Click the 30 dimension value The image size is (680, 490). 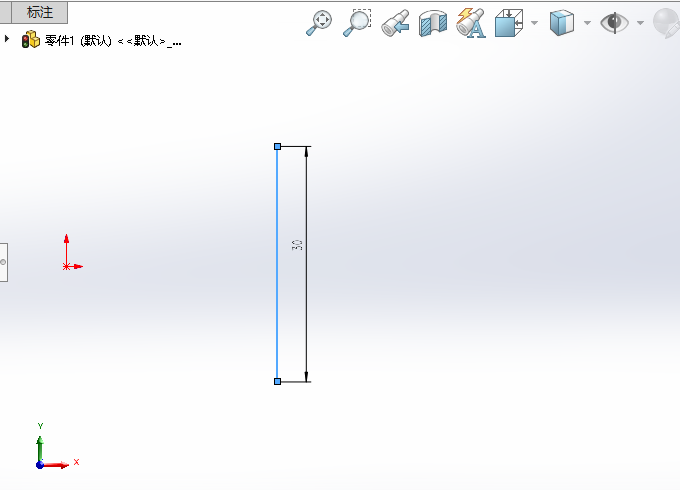[297, 245]
